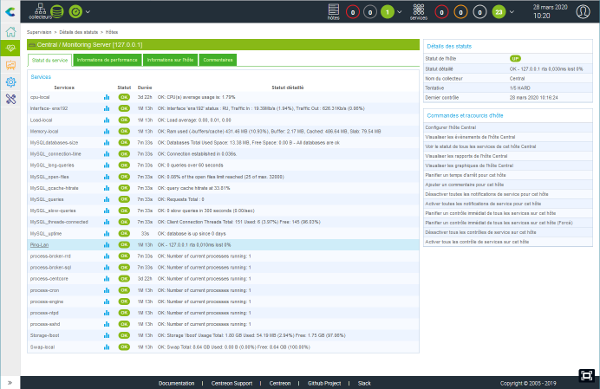
Task: Click the Services column header
Action: (x=64, y=88)
